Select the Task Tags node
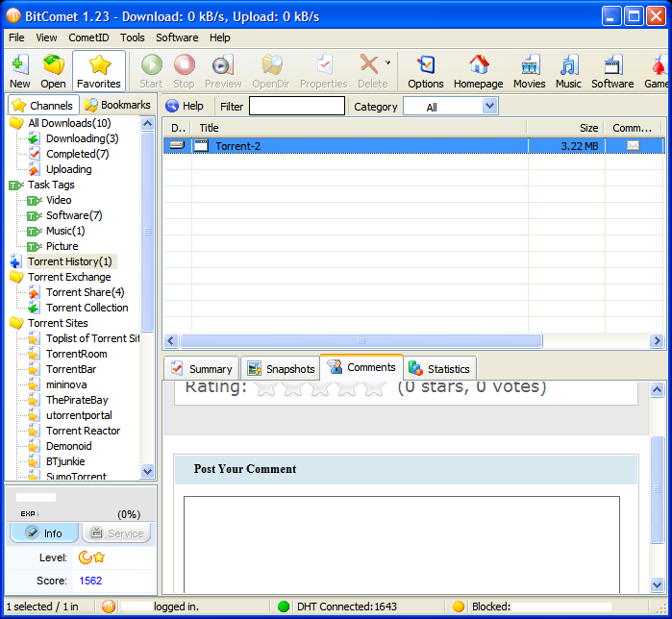Screen dimensions: 672x619 click(51, 186)
